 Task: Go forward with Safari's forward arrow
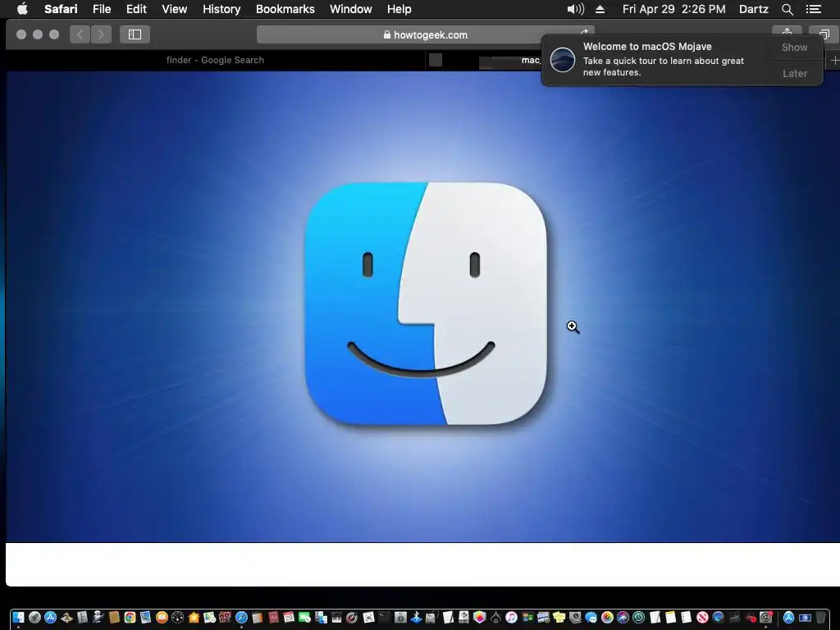101,34
